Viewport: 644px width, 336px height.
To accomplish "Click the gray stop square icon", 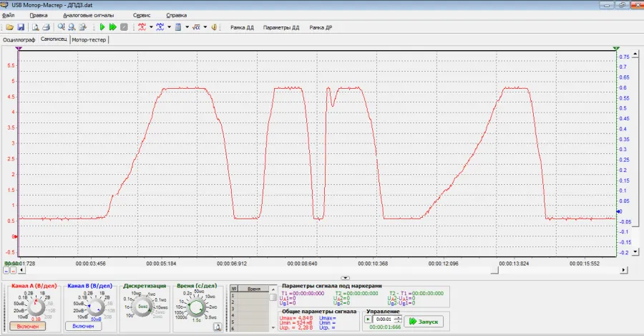I will click(x=125, y=27).
